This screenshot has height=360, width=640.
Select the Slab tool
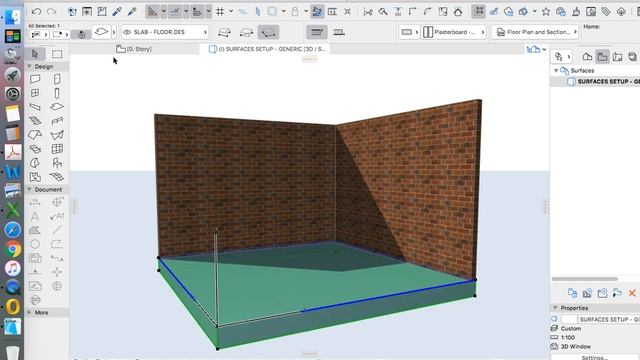pos(57,107)
